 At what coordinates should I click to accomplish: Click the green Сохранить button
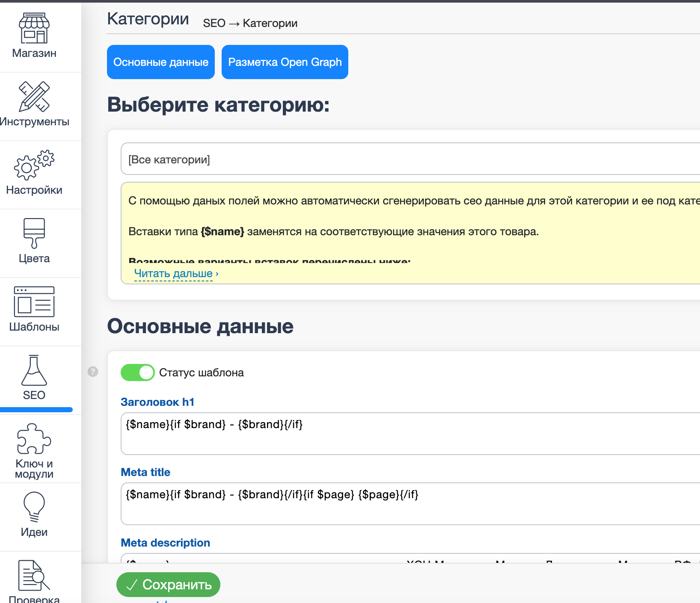pos(168,585)
